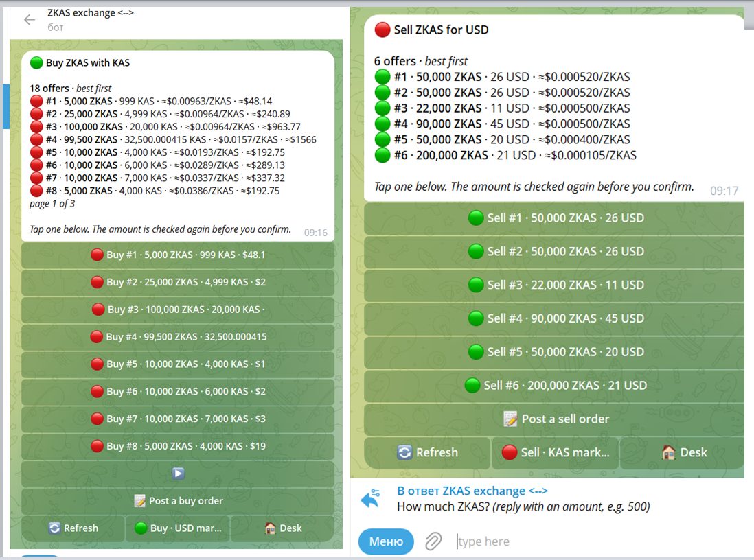Tap Buy #6 · 10,000 ZKAS · 6,000 KAS
754x560 pixels.
[x=178, y=392]
